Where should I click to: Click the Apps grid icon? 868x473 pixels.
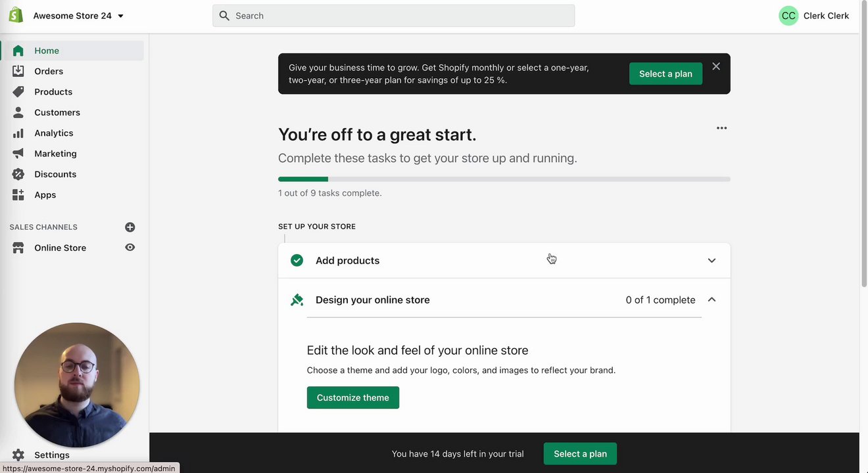pos(18,195)
